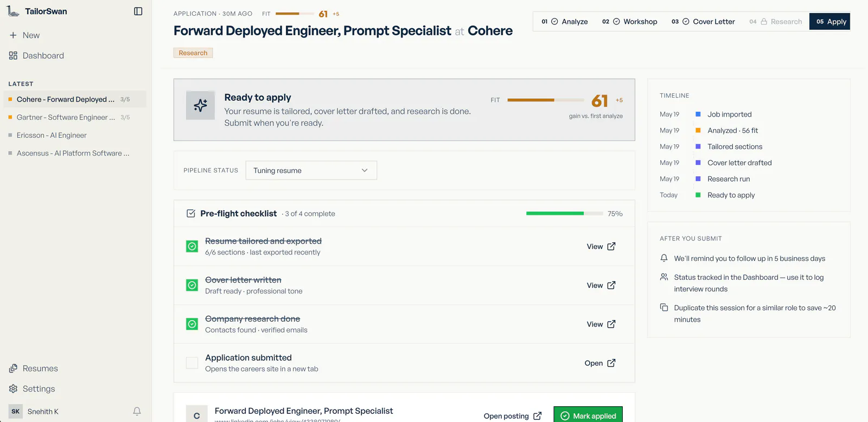Click the Open posting link
Viewport: 868px width, 422px height.
tap(513, 416)
